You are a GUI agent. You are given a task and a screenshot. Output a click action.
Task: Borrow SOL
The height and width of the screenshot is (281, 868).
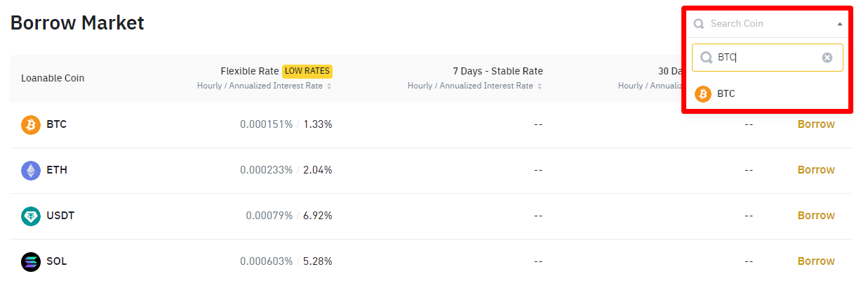point(816,261)
